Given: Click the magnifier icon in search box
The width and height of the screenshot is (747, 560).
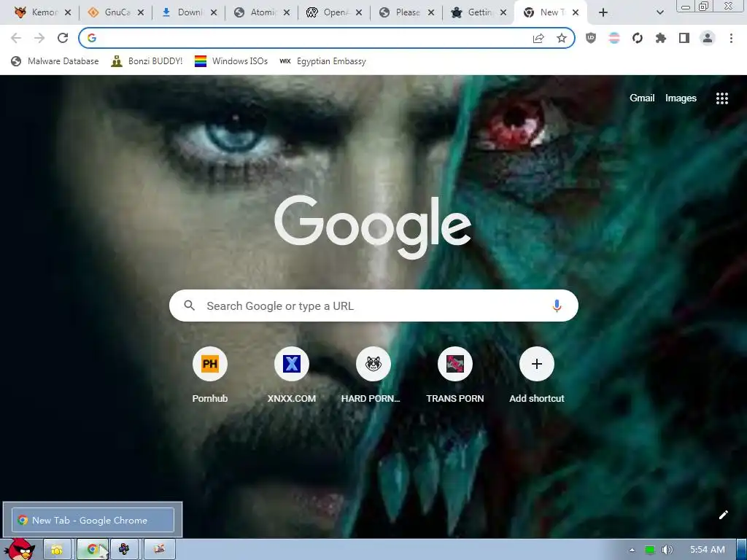Looking at the screenshot, I should (189, 306).
